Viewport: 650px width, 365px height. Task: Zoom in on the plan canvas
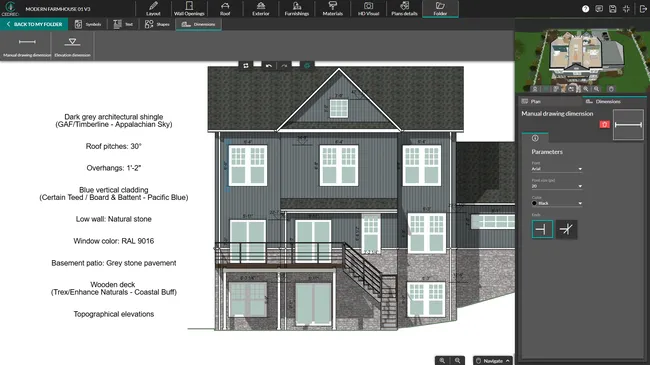click(x=442, y=360)
